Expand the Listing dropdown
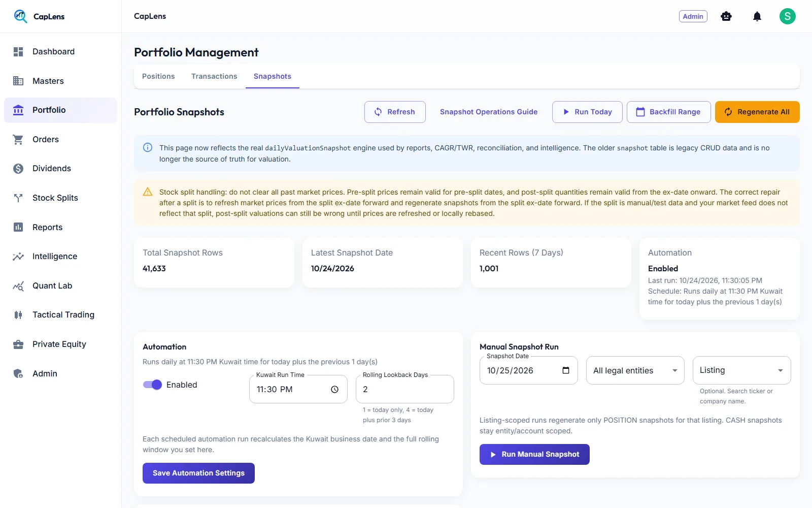 coord(742,370)
